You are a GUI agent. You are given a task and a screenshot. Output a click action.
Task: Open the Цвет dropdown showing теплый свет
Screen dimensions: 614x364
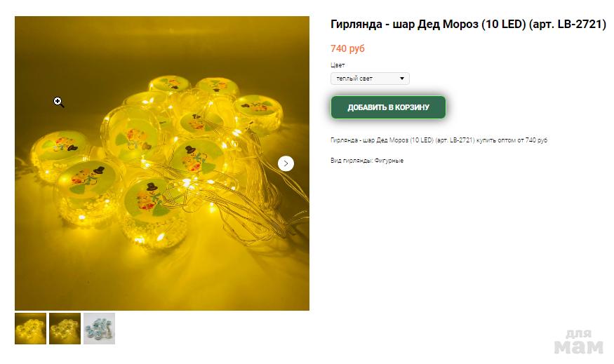point(370,79)
